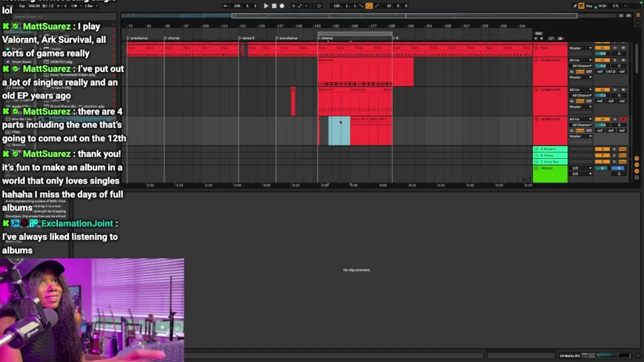Unfold the 14 Battu Kit track
The height and width of the screenshot is (362, 644).
(x=536, y=119)
